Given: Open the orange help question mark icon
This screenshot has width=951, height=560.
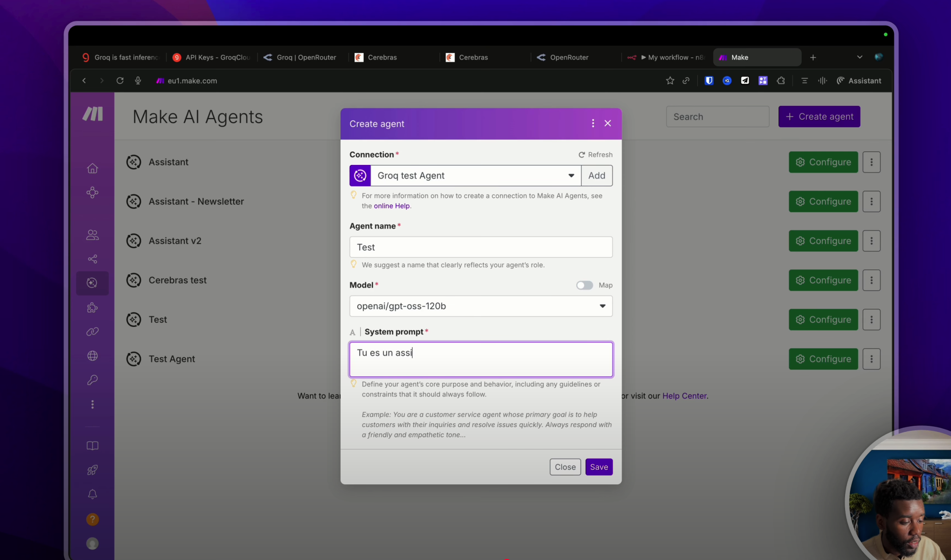Looking at the screenshot, I should tap(92, 519).
